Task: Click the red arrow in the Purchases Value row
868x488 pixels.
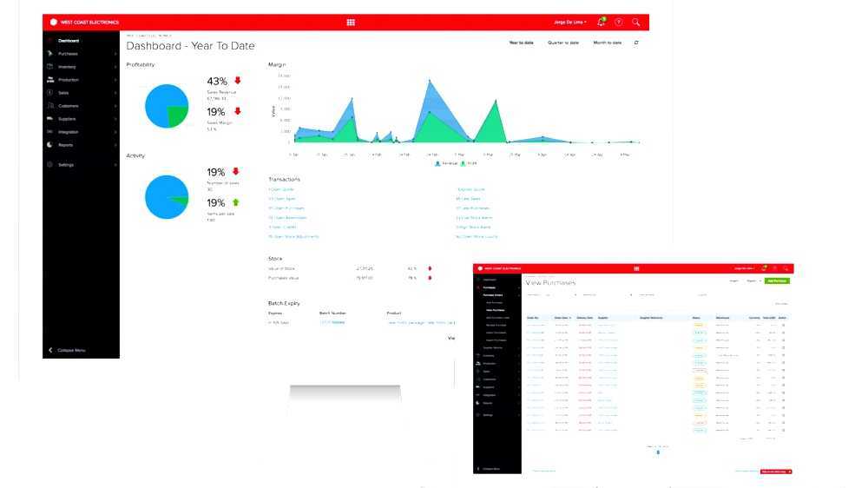Action: (x=430, y=278)
